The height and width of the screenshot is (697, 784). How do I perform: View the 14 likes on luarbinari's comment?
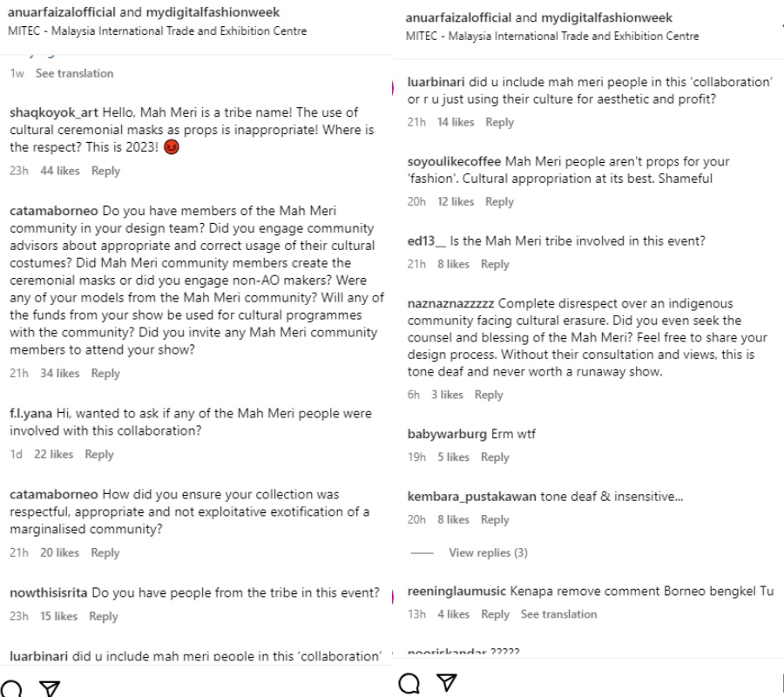click(x=456, y=122)
